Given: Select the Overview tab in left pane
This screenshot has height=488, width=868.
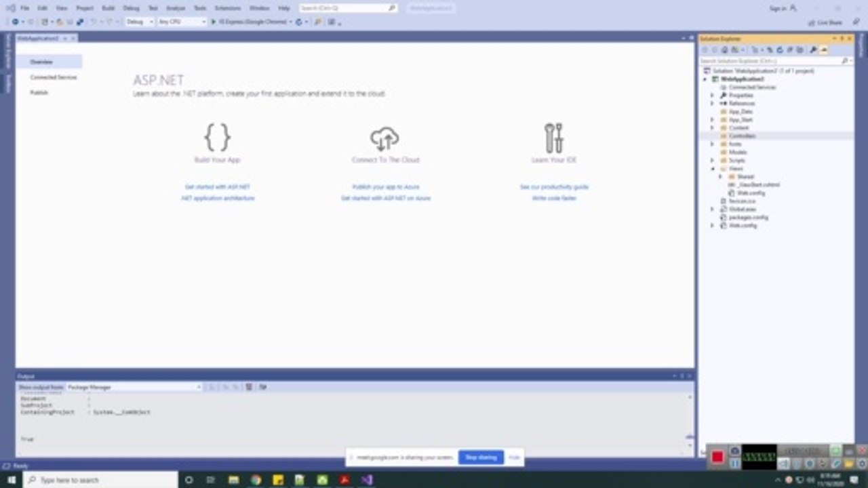Looking at the screenshot, I should point(50,62).
